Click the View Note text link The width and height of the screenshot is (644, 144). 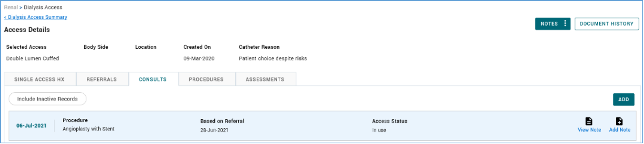[589, 130]
